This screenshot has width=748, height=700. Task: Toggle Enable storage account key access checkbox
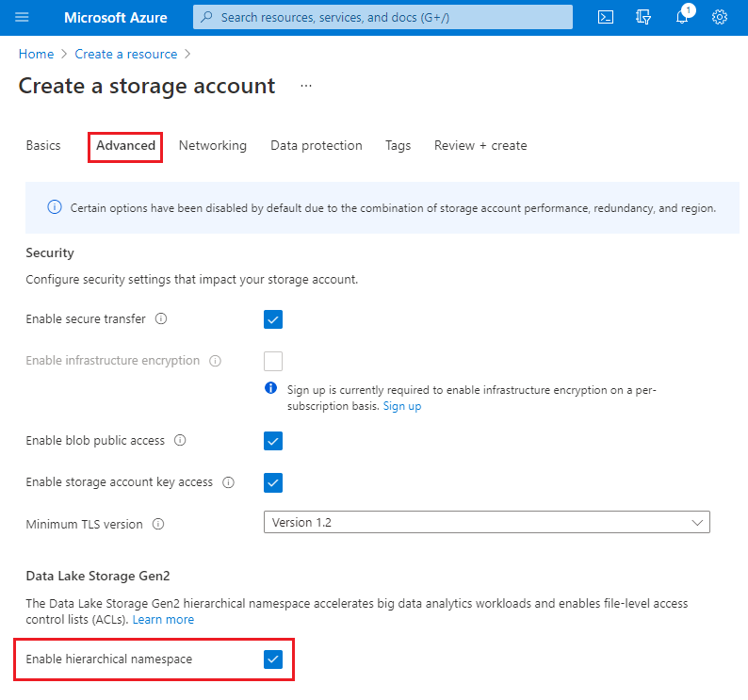pos(273,482)
